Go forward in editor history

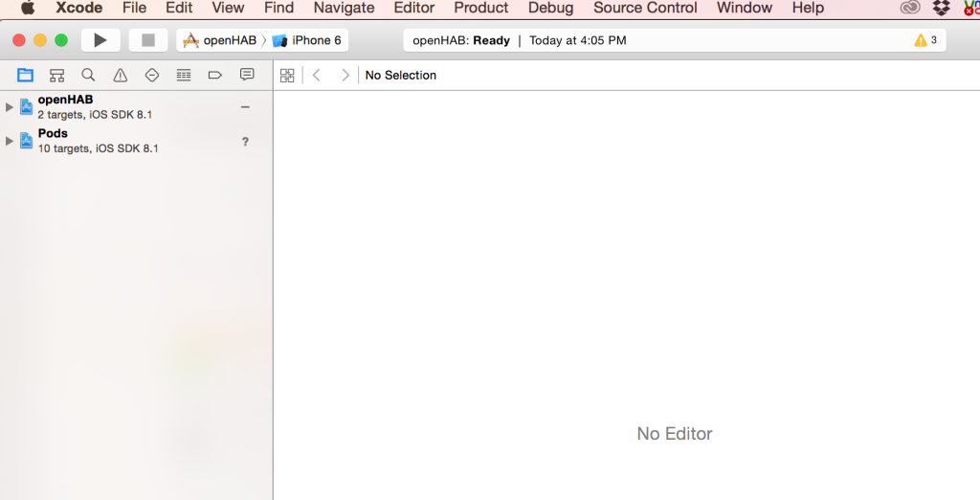345,75
